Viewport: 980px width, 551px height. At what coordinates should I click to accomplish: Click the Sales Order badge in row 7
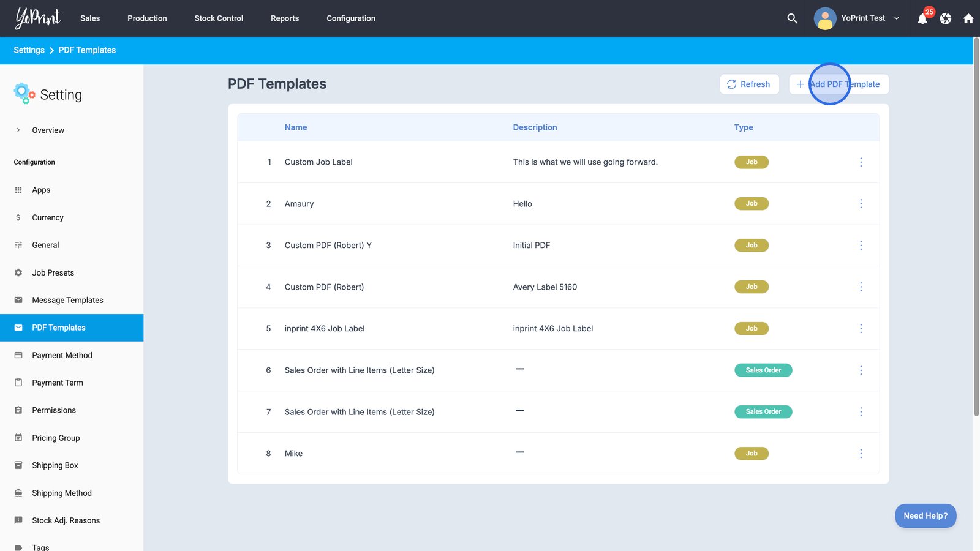pos(763,412)
